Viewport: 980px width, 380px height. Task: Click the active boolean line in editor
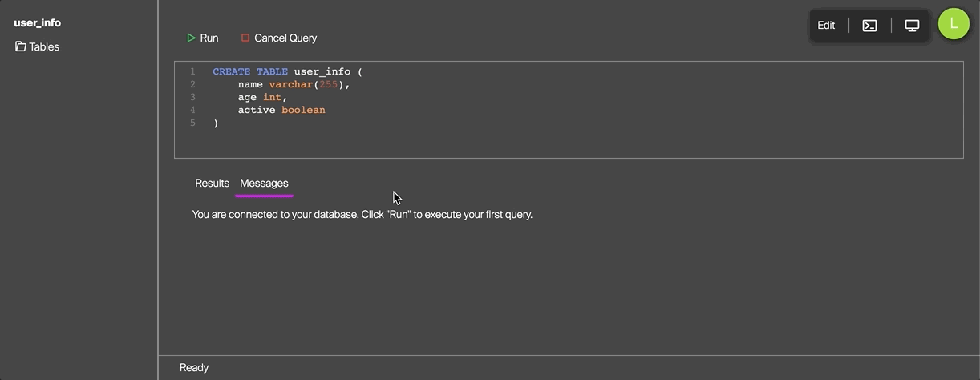point(281,110)
